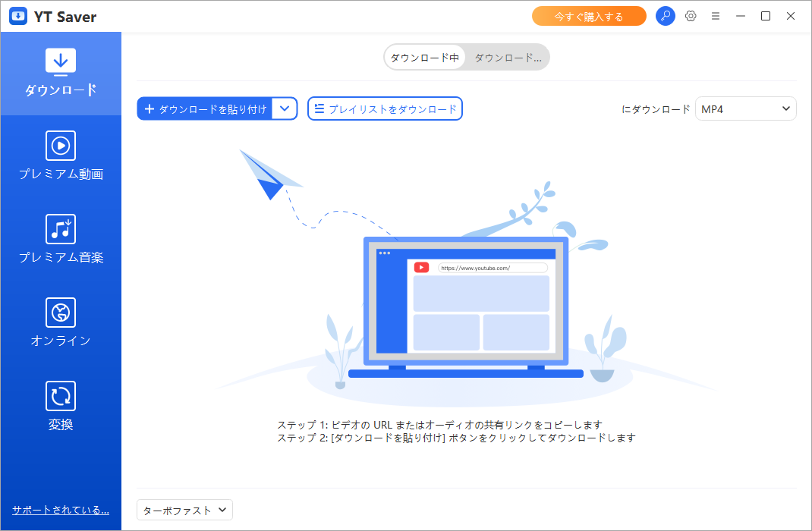Minimize the YT Saver window
812x531 pixels.
pos(741,16)
